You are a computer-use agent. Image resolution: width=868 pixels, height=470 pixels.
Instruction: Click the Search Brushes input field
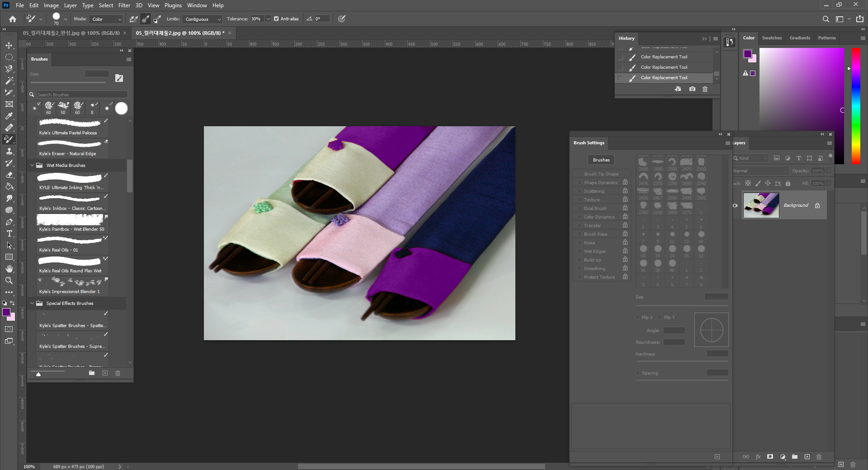coord(81,95)
